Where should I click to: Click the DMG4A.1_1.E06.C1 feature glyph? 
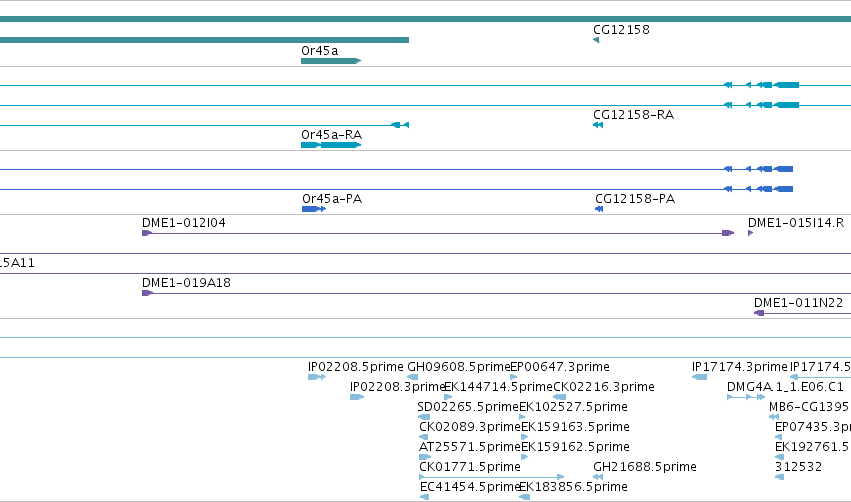pyautogui.click(x=746, y=397)
